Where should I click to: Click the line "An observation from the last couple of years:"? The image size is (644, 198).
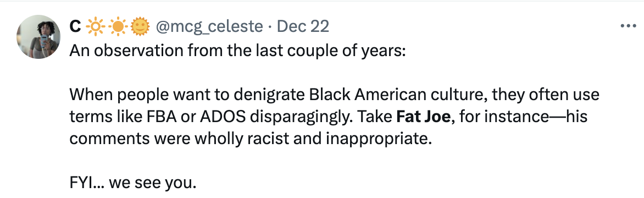click(237, 51)
